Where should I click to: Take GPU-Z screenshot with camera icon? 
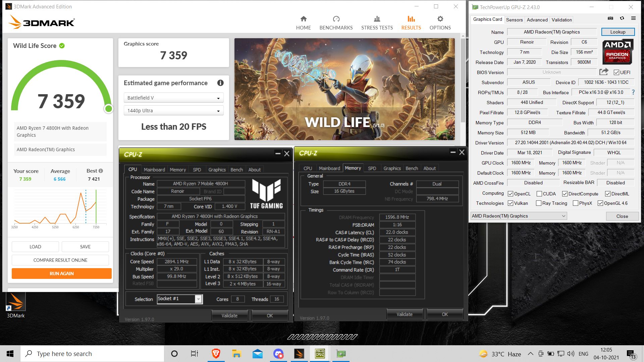(x=610, y=18)
